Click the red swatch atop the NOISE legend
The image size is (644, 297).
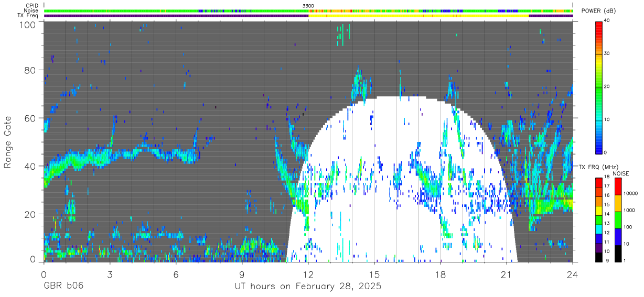pos(618,186)
